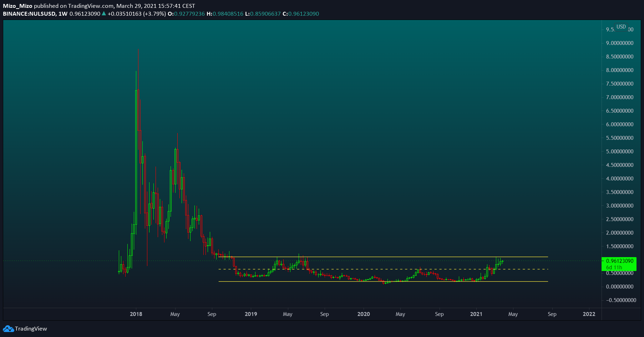The image size is (644, 337).
Task: Select the dashed yellow middle line
Action: 383,269
